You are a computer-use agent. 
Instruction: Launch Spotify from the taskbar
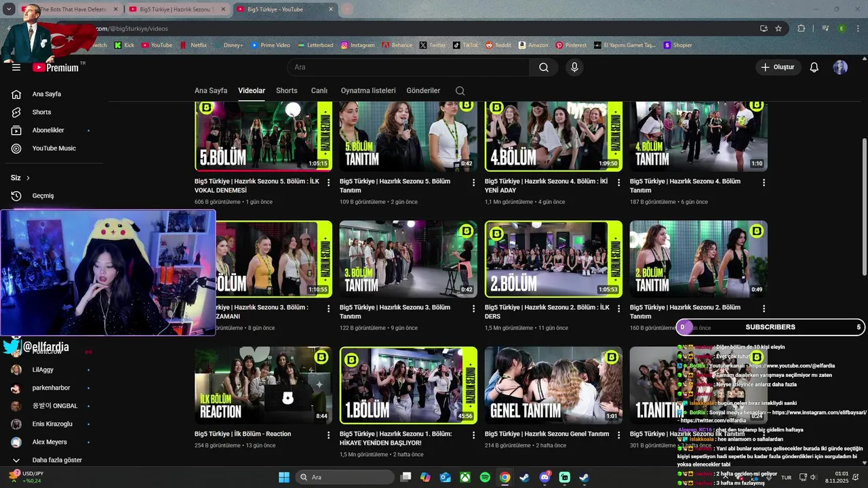click(485, 477)
